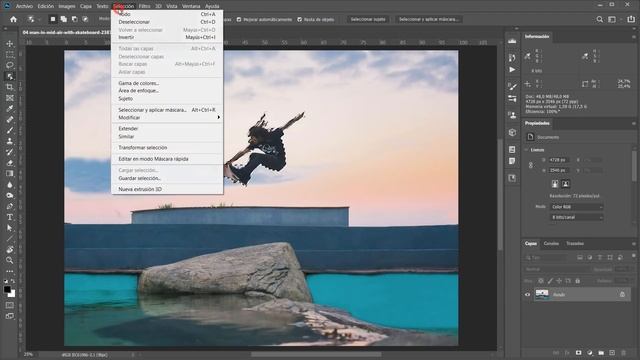Hide the Fondo layer with eye icon
Image resolution: width=640 pixels, height=360 pixels.
pyautogui.click(x=527, y=294)
